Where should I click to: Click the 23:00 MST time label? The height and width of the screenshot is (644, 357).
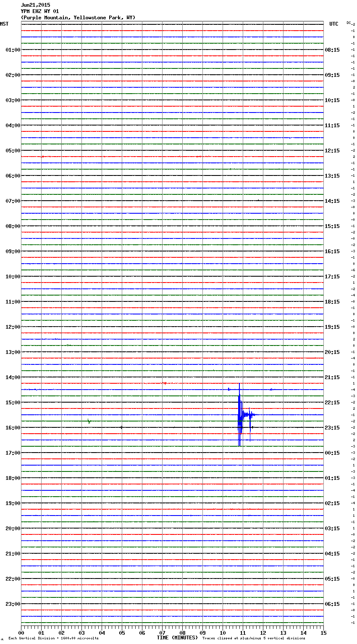[x=13, y=604]
